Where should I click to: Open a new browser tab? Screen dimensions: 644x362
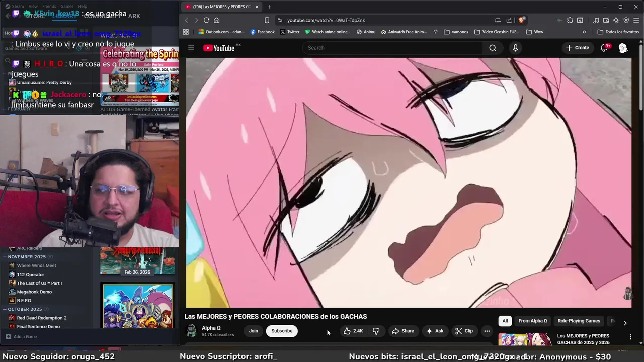[x=269, y=7]
